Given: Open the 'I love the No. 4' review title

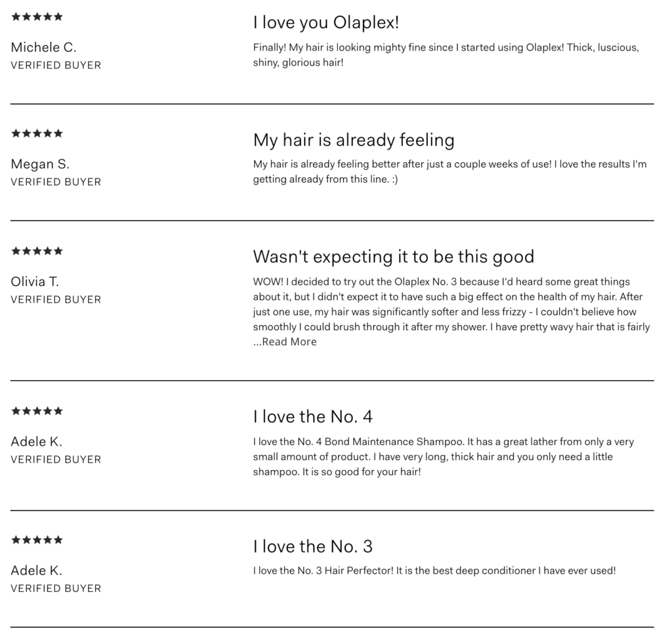Looking at the screenshot, I should pos(313,416).
